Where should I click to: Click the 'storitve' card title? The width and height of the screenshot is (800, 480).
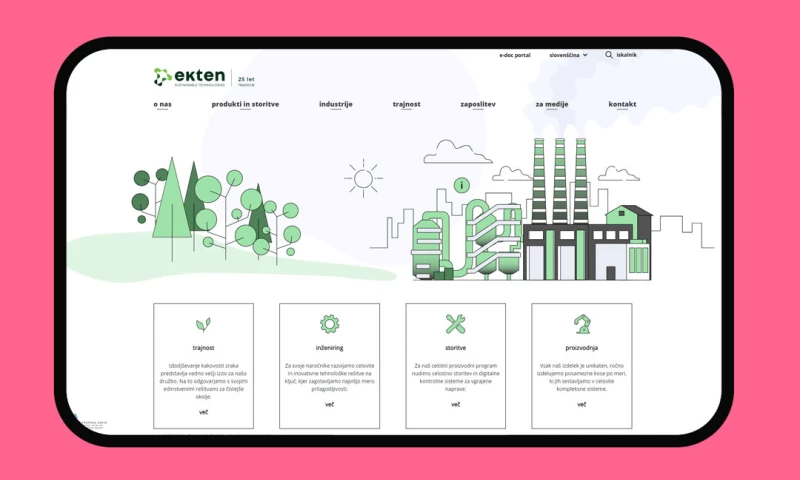[x=456, y=348]
